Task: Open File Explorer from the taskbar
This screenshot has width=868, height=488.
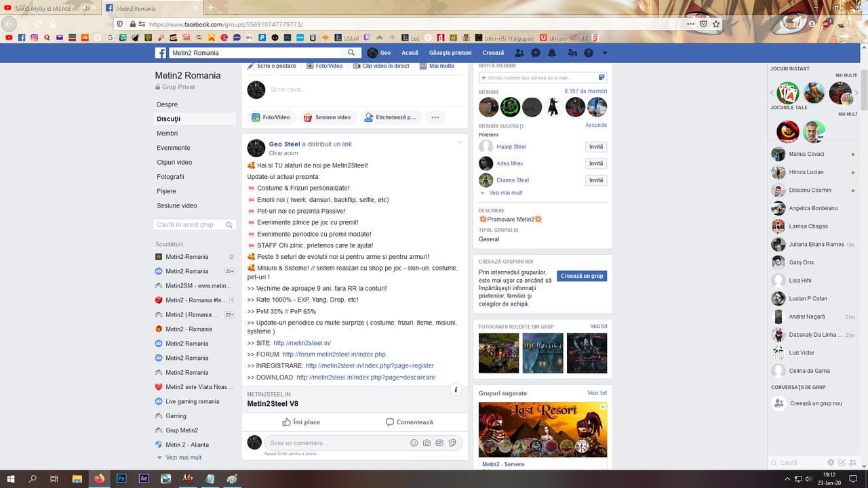Action: click(x=77, y=479)
